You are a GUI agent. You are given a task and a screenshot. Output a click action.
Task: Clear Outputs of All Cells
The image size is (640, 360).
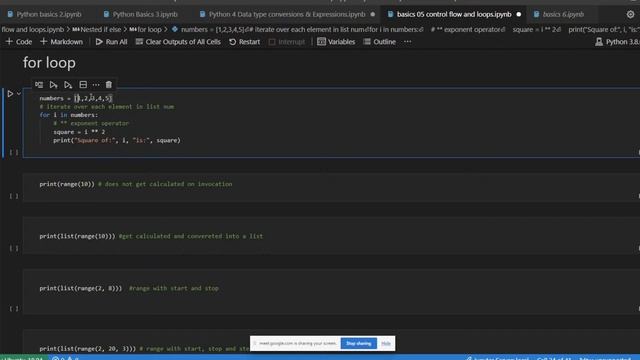tap(178, 42)
